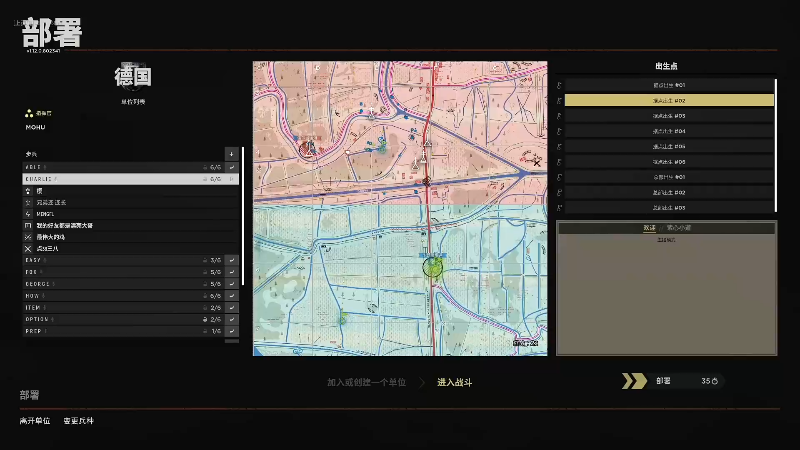Click 加入或创建一个单位 step
Screen dimensions: 800x450
(366, 382)
